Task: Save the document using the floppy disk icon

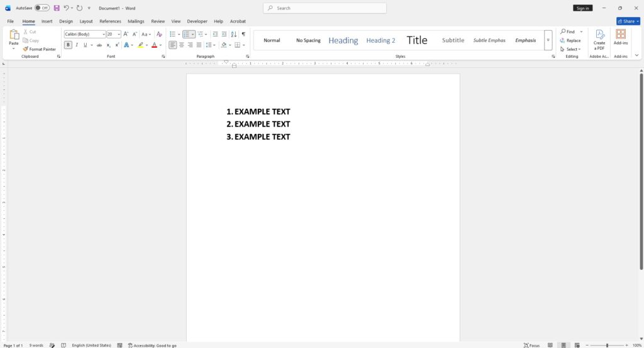Action: point(57,8)
